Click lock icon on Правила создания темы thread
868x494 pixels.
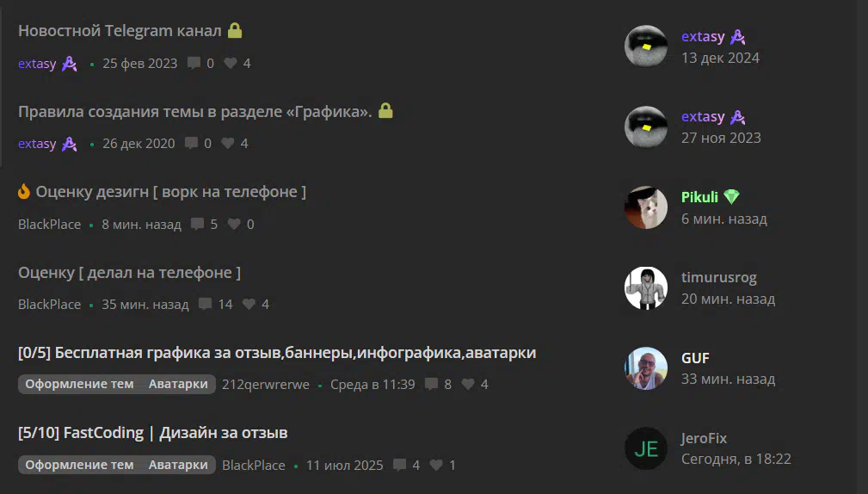[x=386, y=111]
